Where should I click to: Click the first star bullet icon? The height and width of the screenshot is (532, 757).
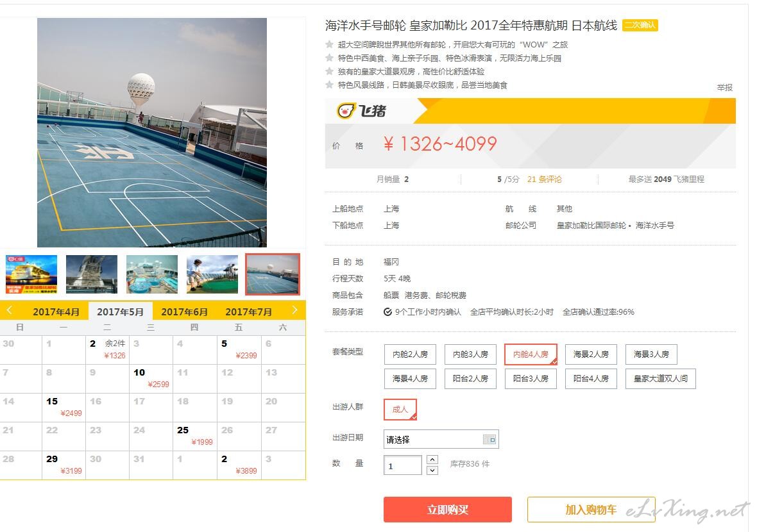(329, 44)
